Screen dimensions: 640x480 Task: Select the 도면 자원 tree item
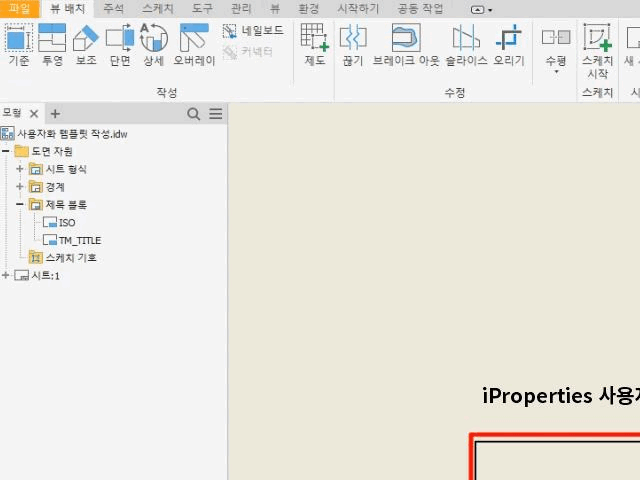click(x=52, y=151)
